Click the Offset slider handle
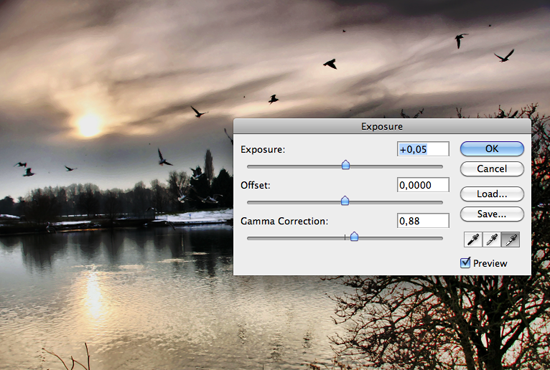The height and width of the screenshot is (370, 550). coord(345,201)
